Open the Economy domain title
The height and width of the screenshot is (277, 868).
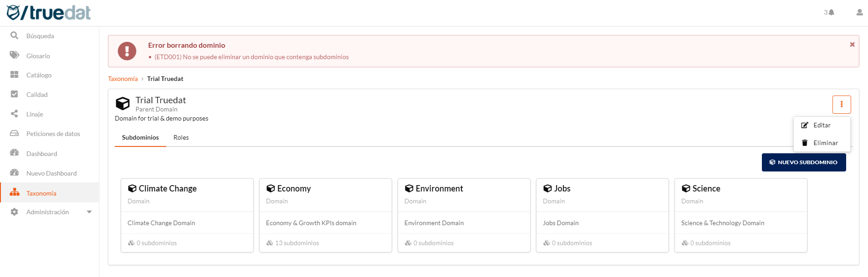click(294, 188)
